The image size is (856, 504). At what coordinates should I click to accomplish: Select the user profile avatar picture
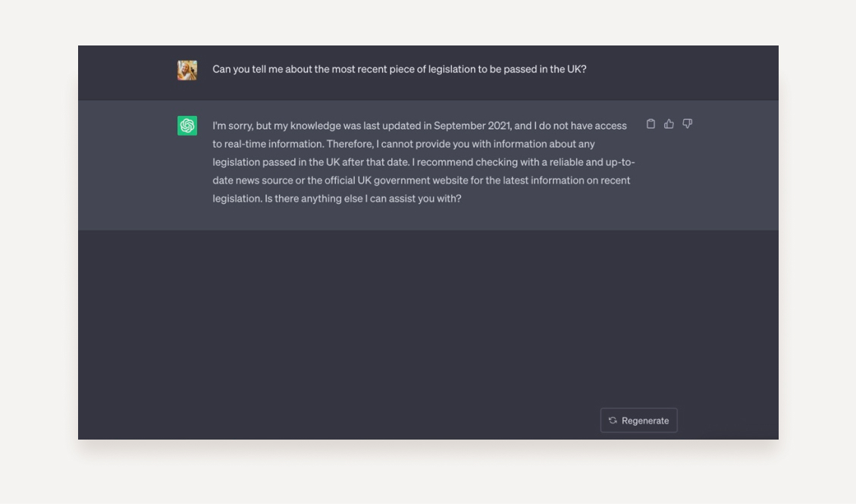(x=187, y=69)
